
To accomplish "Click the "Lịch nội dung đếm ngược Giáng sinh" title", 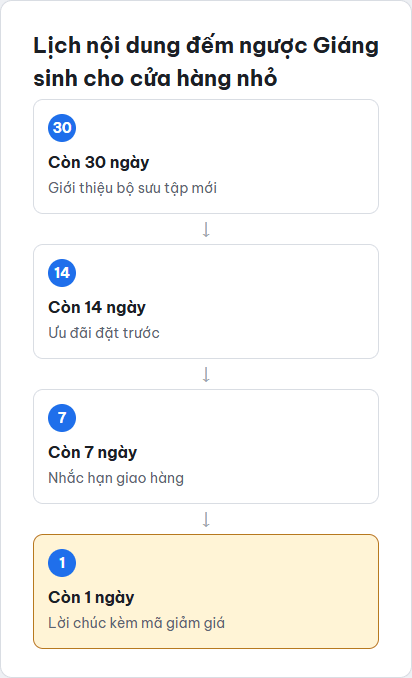I will coord(206,62).
